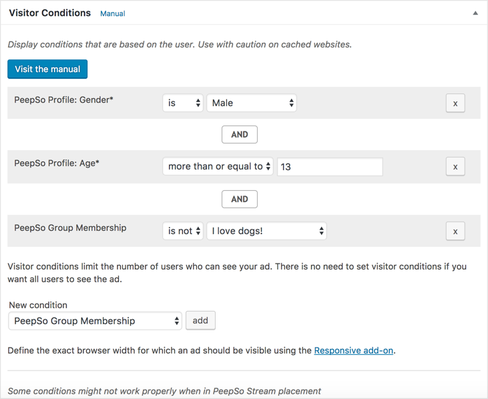Open the New condition type dropdown
Viewport: 488px width, 399px height.
[x=95, y=321]
